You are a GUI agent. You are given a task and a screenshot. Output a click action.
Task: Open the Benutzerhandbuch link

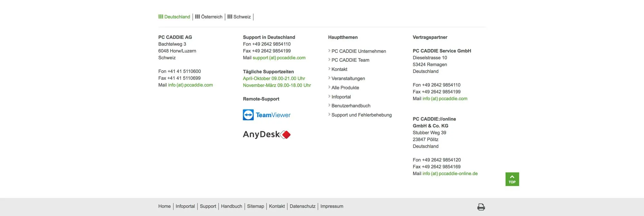[351, 106]
